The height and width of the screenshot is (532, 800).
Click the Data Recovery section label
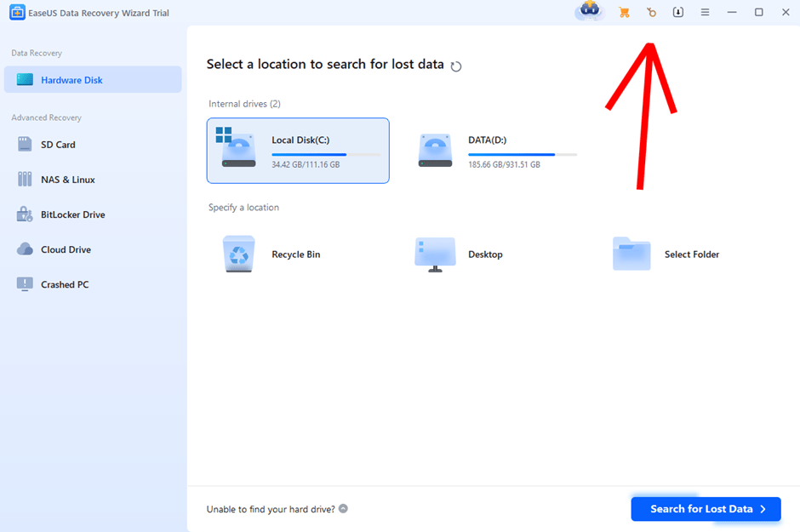pyautogui.click(x=37, y=53)
